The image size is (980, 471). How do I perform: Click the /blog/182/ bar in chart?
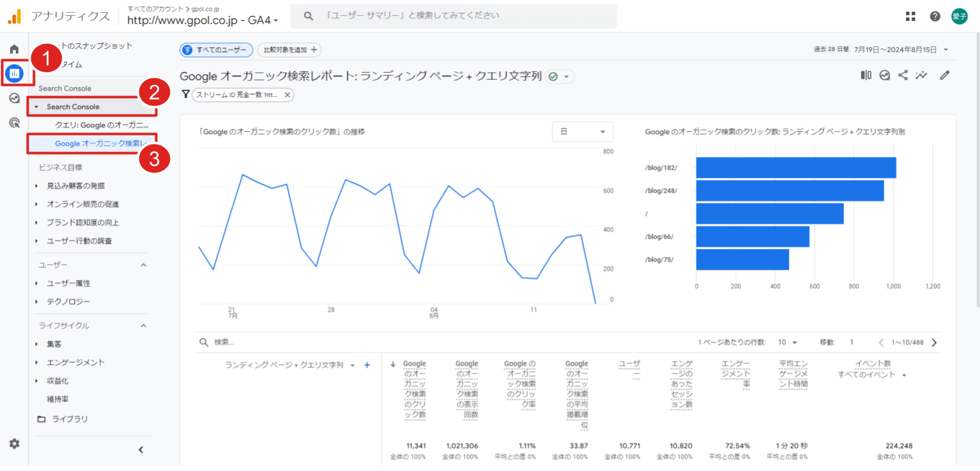796,168
